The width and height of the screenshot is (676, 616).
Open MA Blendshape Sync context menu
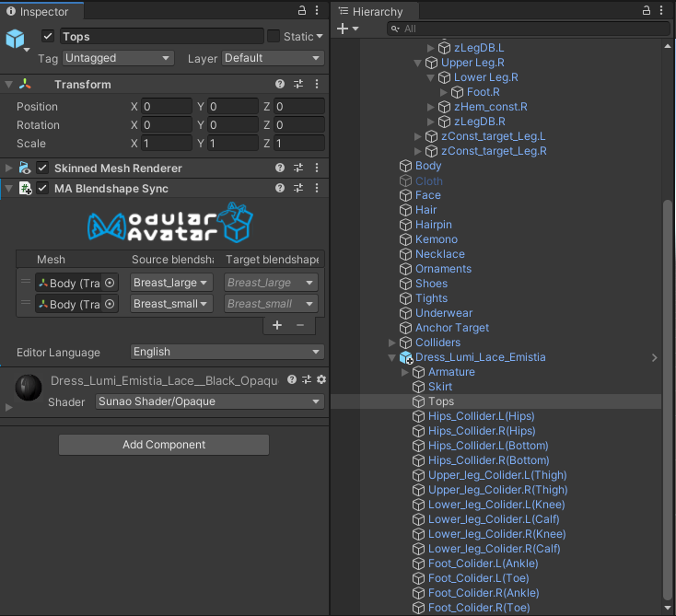pyautogui.click(x=317, y=188)
